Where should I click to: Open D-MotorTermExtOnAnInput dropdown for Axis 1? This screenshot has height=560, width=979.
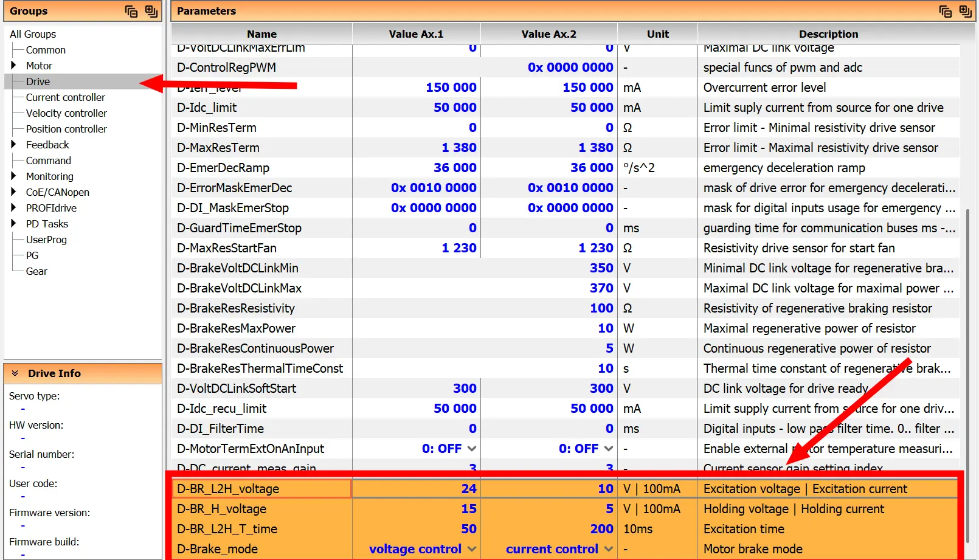(472, 449)
